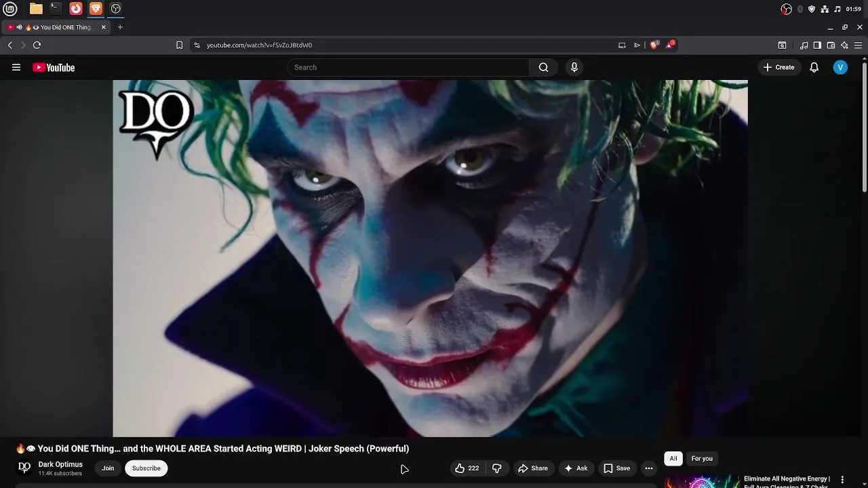Share this video

[x=533, y=468]
